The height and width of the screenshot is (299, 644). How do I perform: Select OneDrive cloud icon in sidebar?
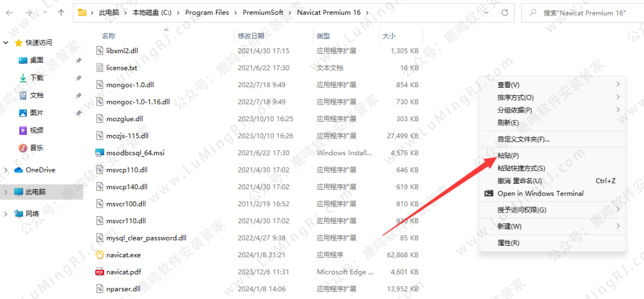(x=18, y=170)
